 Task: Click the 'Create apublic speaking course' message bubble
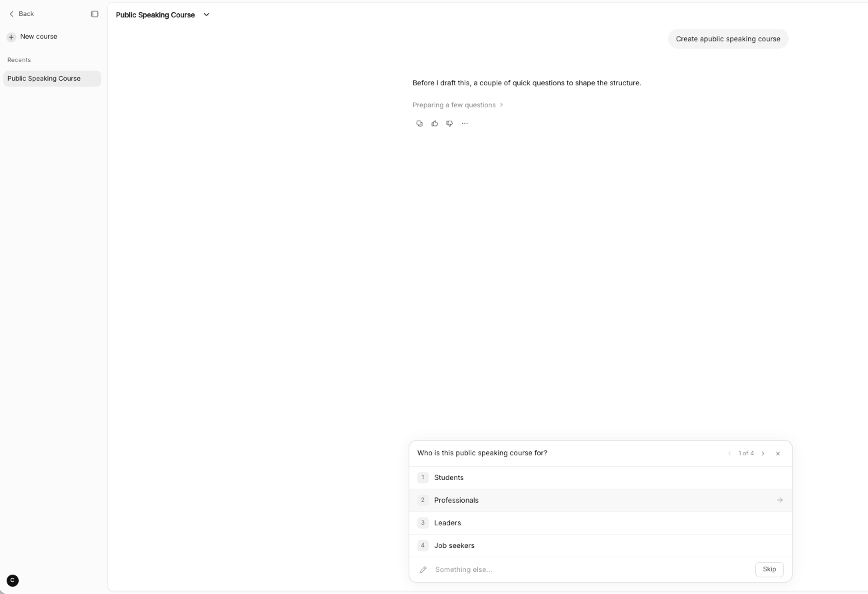(728, 39)
